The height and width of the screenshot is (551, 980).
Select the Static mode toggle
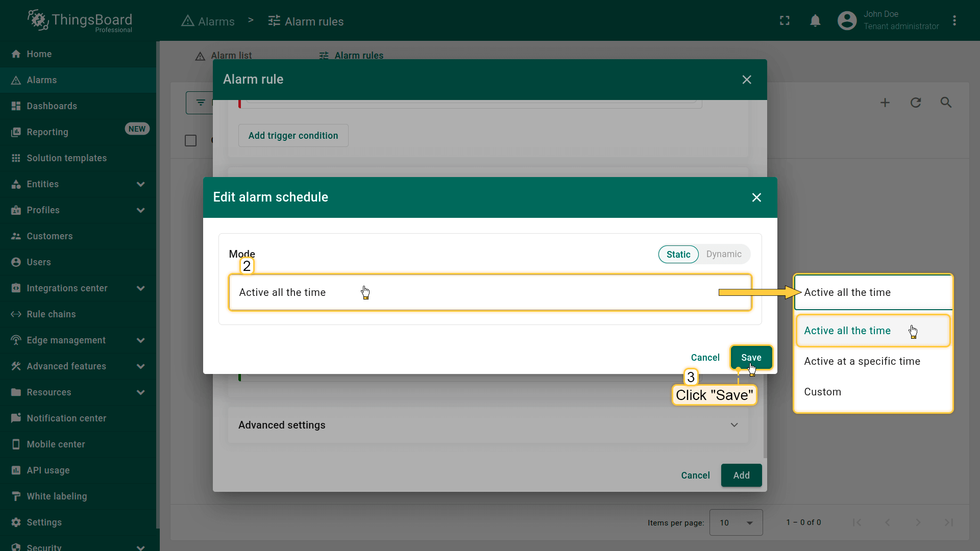(x=678, y=254)
